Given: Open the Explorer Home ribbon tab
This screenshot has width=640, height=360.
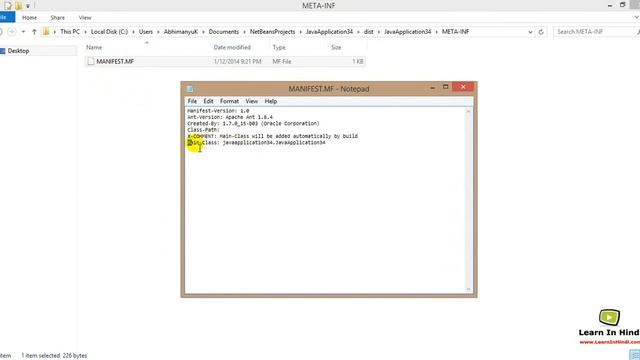Looking at the screenshot, I should pos(29,18).
